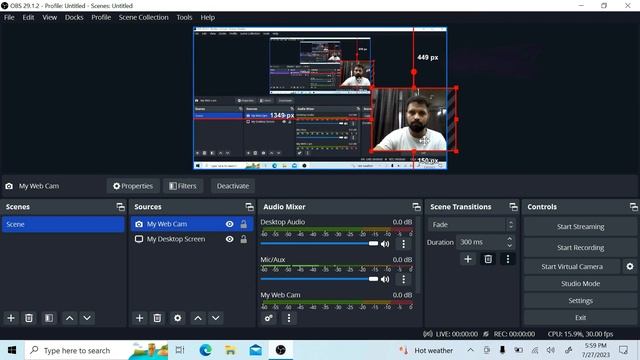Image resolution: width=640 pixels, height=360 pixels.
Task: Open source properties gear in Sources panel
Action: coord(178,318)
